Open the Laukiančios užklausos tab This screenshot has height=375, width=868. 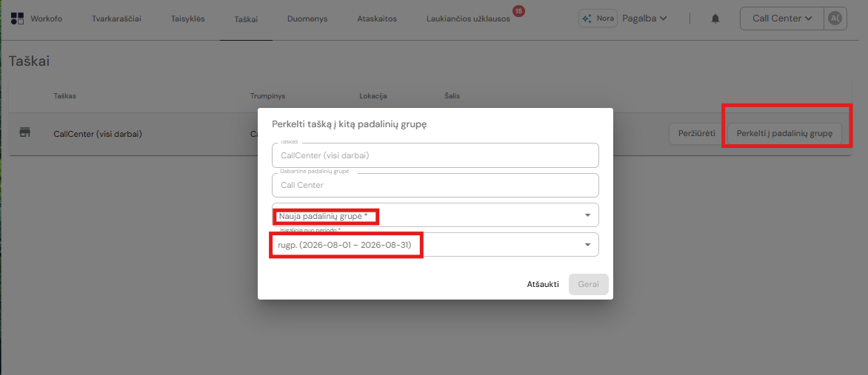pyautogui.click(x=468, y=18)
